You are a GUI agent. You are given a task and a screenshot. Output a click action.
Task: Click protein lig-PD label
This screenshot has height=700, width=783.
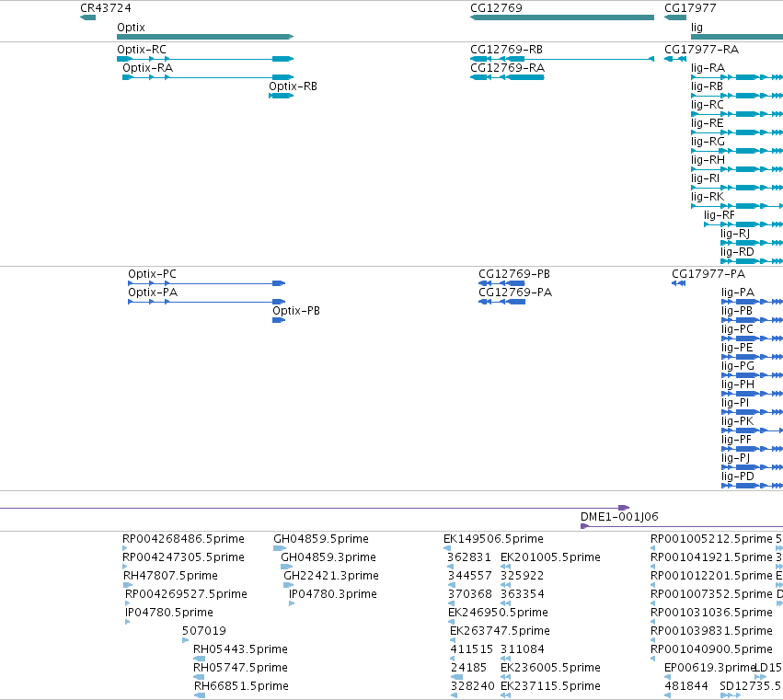tap(738, 476)
